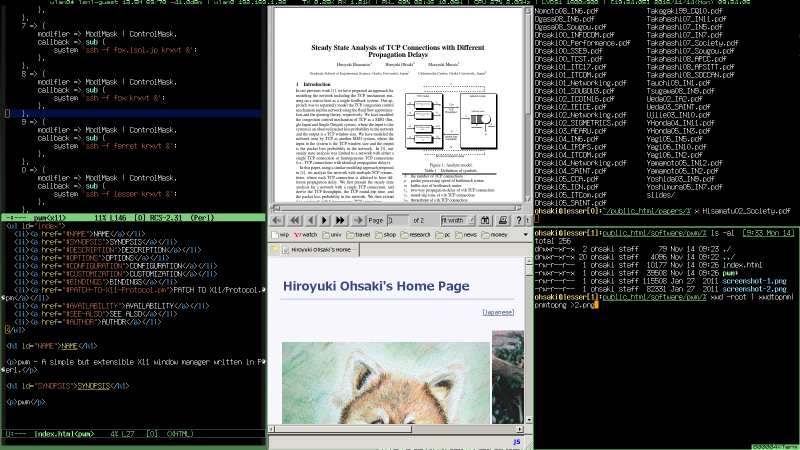Click 'index.html<pwm>' in lower Emacs modeline
Viewport: 800px width, 450px height.
coord(64,434)
